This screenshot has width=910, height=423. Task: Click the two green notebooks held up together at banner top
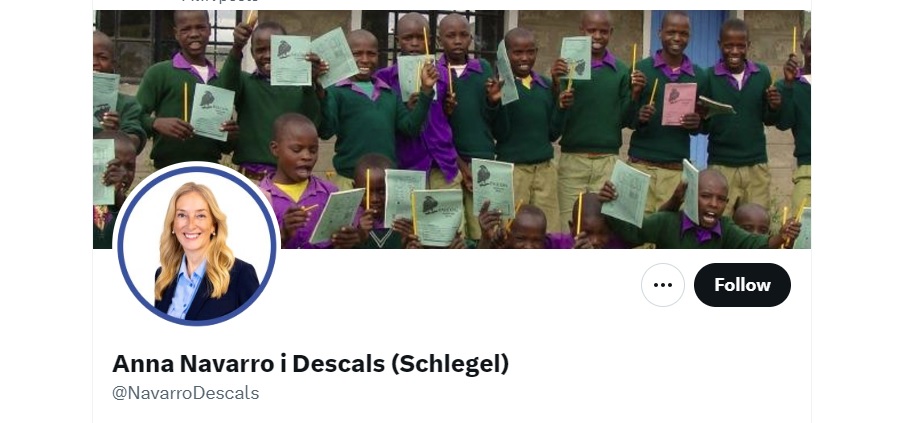(x=314, y=57)
